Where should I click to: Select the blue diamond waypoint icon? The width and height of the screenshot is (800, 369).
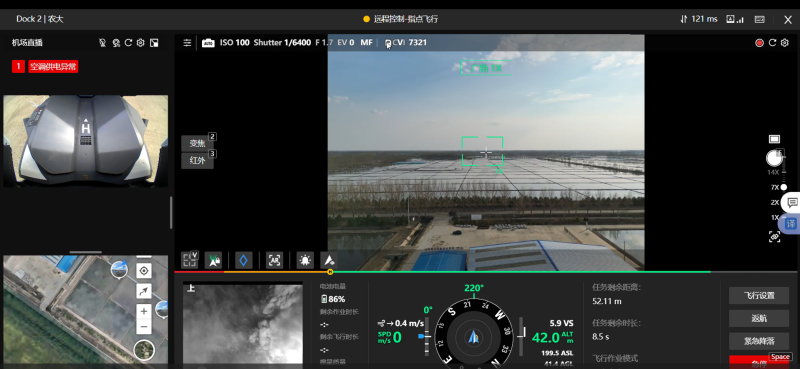point(243,260)
